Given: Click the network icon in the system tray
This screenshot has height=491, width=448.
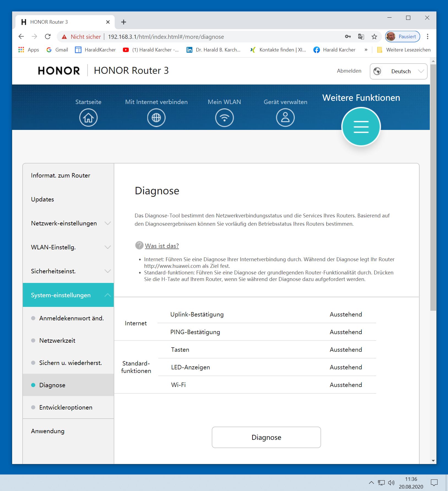Looking at the screenshot, I should [x=381, y=482].
